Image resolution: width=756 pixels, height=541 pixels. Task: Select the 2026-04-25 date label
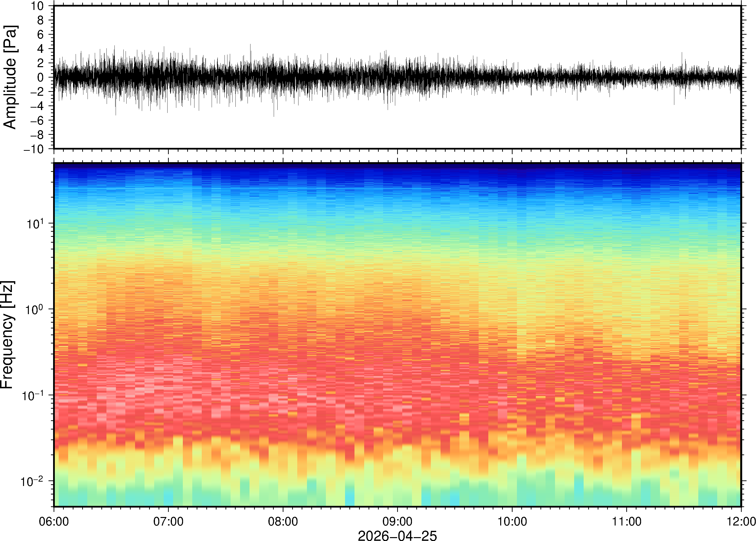[x=397, y=535]
